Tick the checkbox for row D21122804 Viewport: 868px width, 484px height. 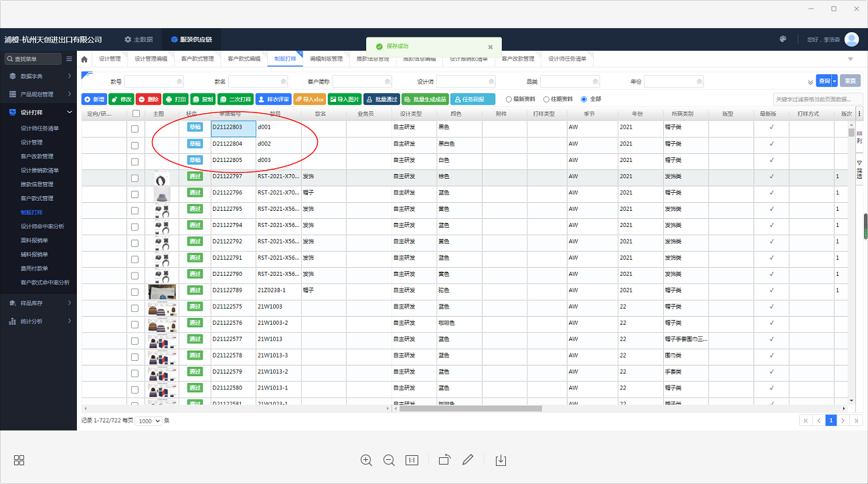pos(135,145)
